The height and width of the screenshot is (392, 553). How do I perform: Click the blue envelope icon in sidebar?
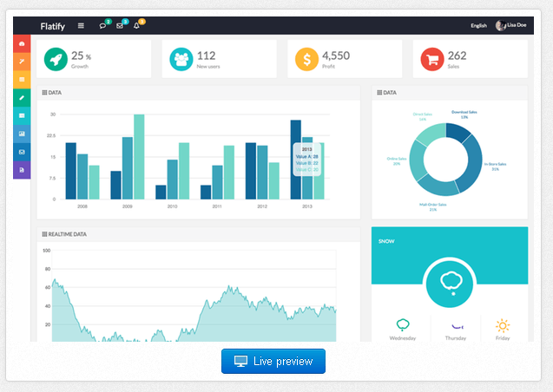click(22, 153)
